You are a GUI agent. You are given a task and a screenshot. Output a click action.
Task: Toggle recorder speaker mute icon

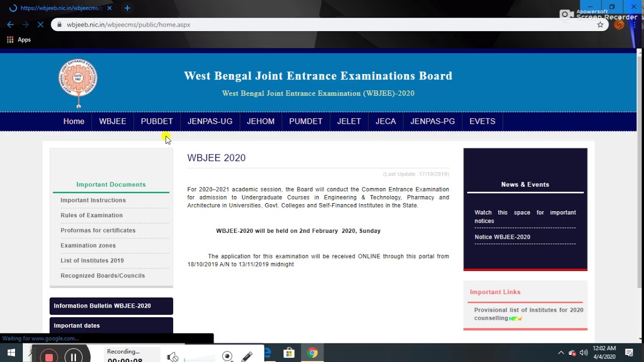(173, 357)
